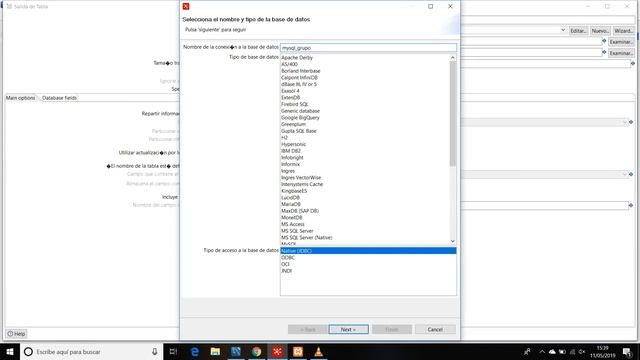This screenshot has height=360, width=640.
Task: Select KingbaseES database type
Action: (x=294, y=191)
